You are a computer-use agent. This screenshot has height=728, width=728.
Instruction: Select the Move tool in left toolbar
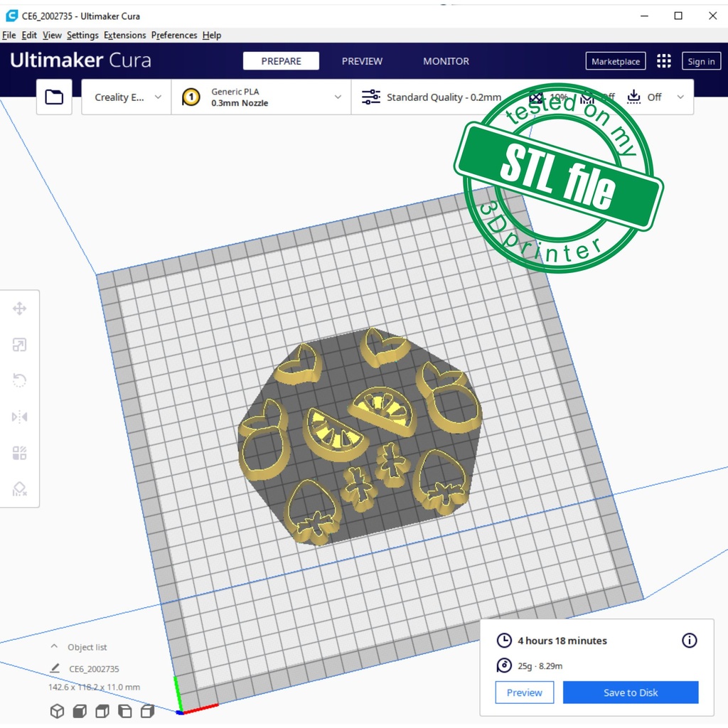tap(19, 309)
